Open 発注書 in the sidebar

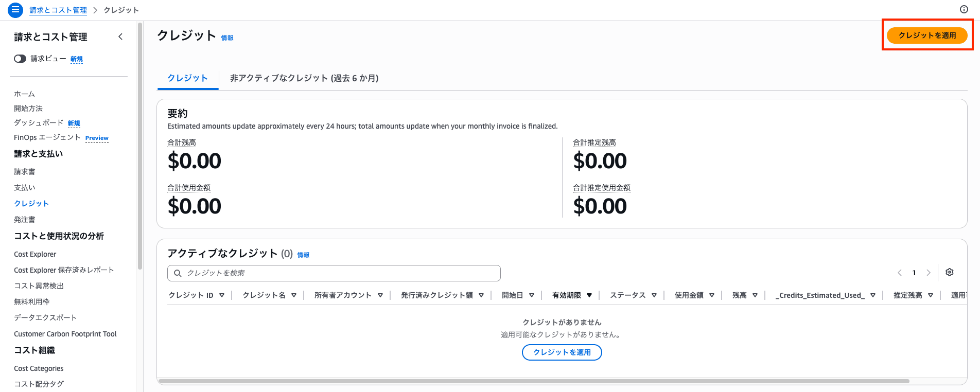click(25, 220)
